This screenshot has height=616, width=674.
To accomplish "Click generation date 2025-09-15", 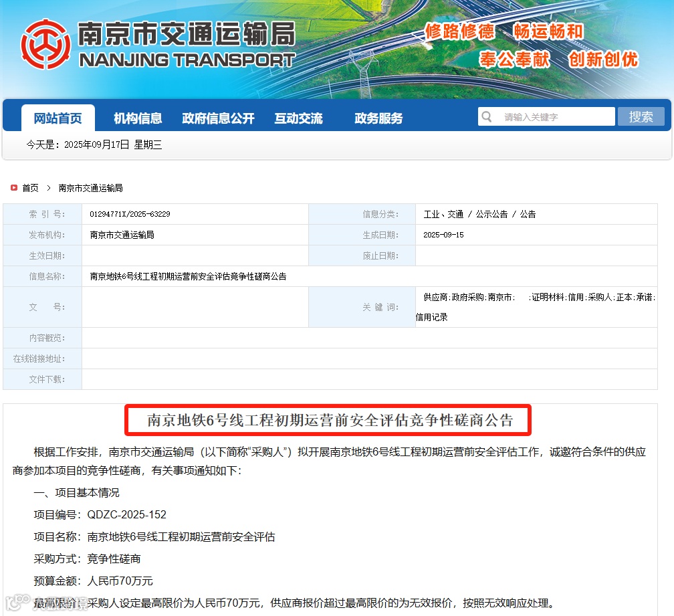I will (x=443, y=235).
